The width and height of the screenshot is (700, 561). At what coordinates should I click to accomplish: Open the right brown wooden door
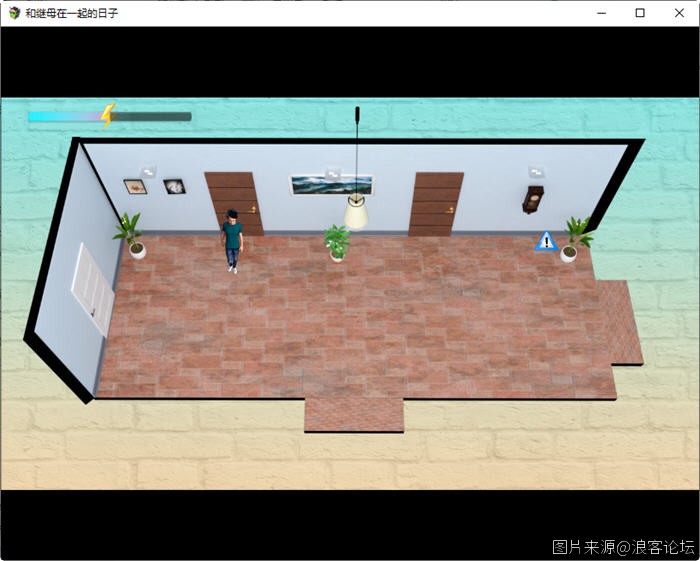pyautogui.click(x=435, y=203)
